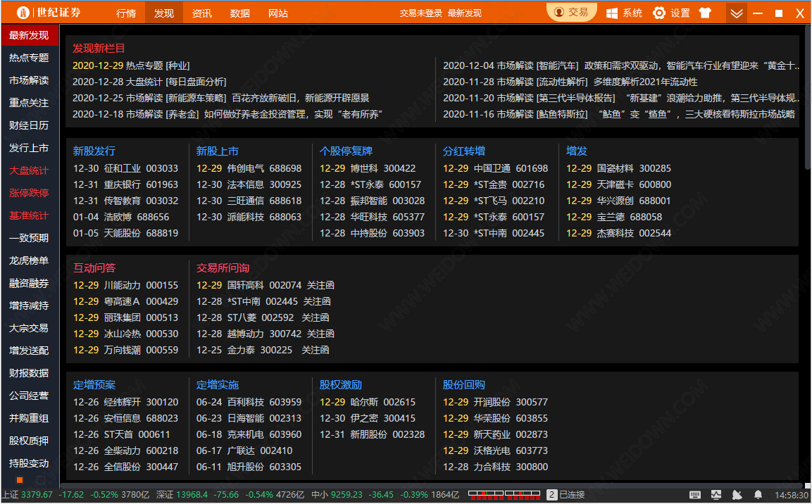Image resolution: width=812 pixels, height=504 pixels.
Task: Click 伟创电气 688698 row
Action: (249, 169)
